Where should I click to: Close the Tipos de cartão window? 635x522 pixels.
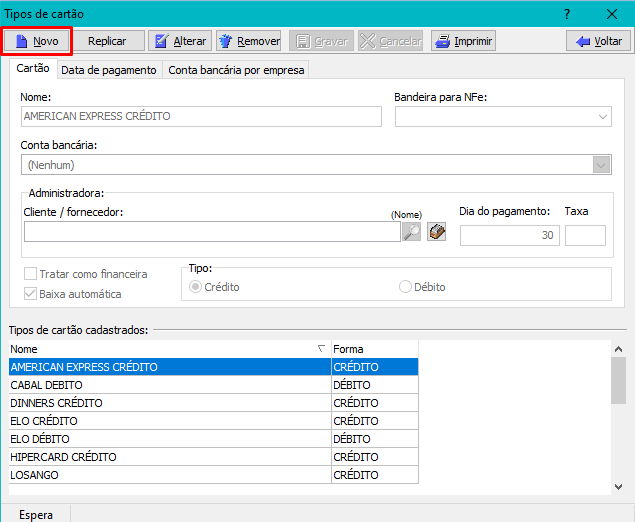(612, 14)
